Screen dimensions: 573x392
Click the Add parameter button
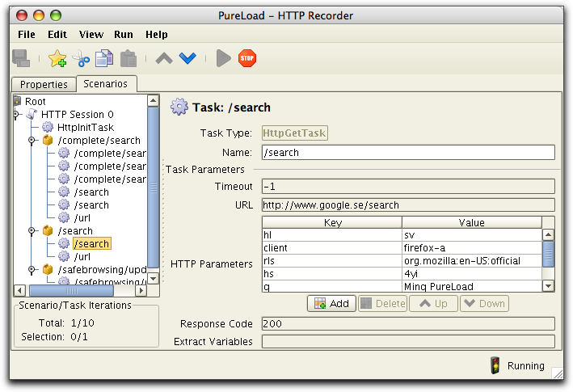click(x=331, y=304)
